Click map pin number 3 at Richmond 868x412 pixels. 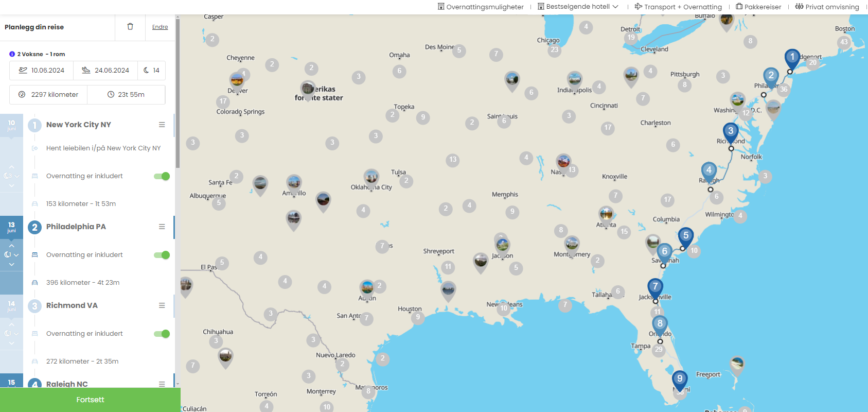(x=730, y=132)
